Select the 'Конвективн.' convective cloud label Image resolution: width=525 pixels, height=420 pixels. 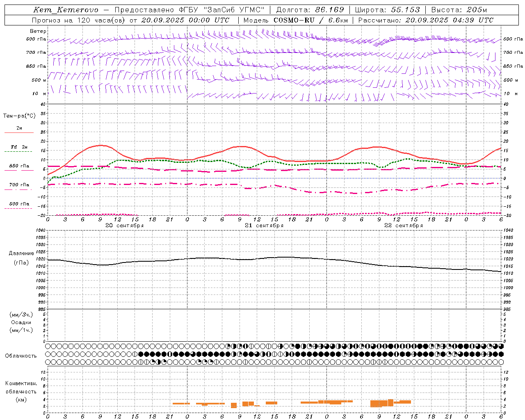coord(21,383)
